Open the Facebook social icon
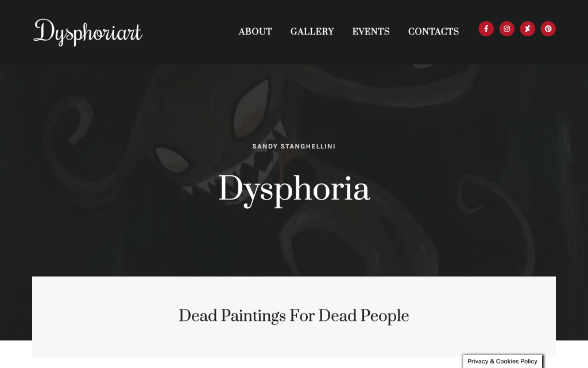The image size is (588, 368). click(x=486, y=29)
